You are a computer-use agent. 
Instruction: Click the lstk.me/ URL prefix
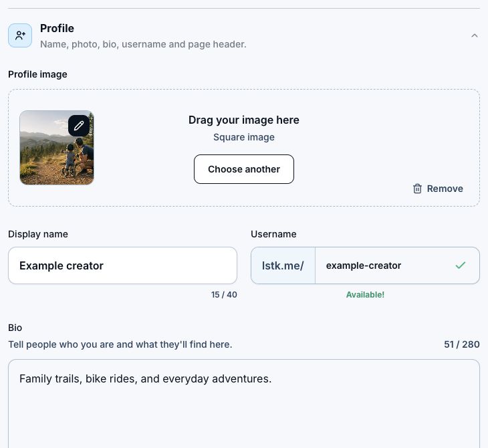click(x=283, y=265)
